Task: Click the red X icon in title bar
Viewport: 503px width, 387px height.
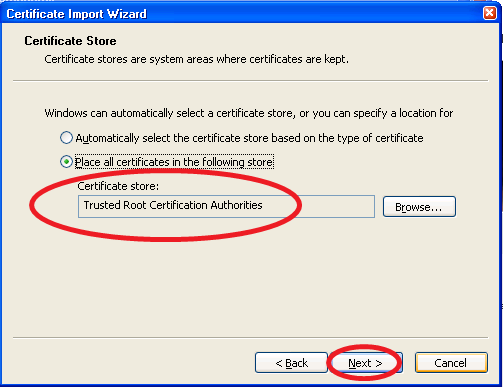Action: tap(489, 13)
